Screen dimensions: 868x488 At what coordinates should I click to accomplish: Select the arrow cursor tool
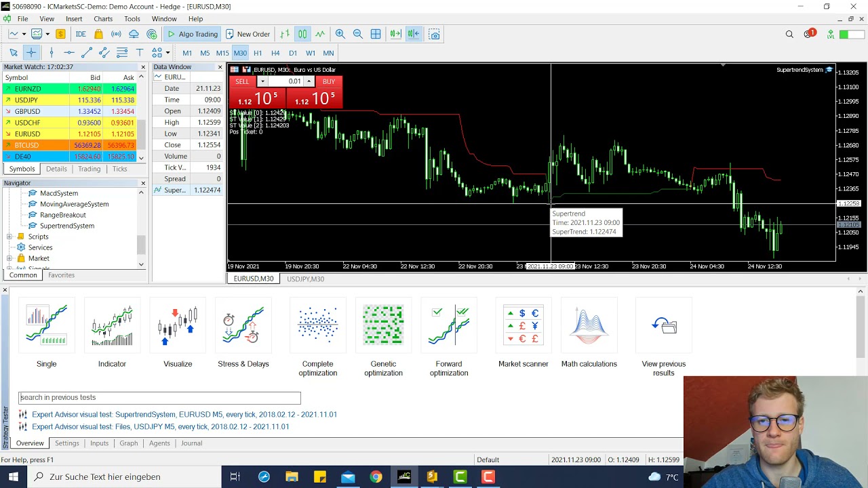point(14,53)
